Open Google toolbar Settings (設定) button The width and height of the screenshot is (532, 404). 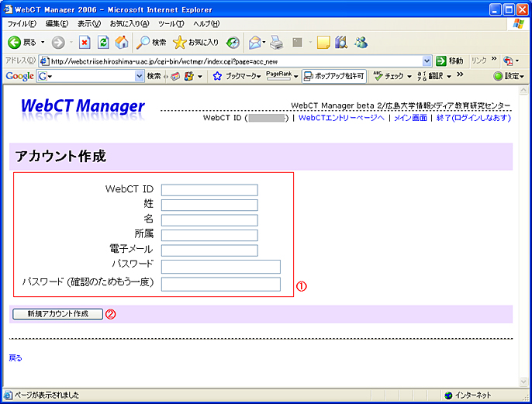point(509,76)
